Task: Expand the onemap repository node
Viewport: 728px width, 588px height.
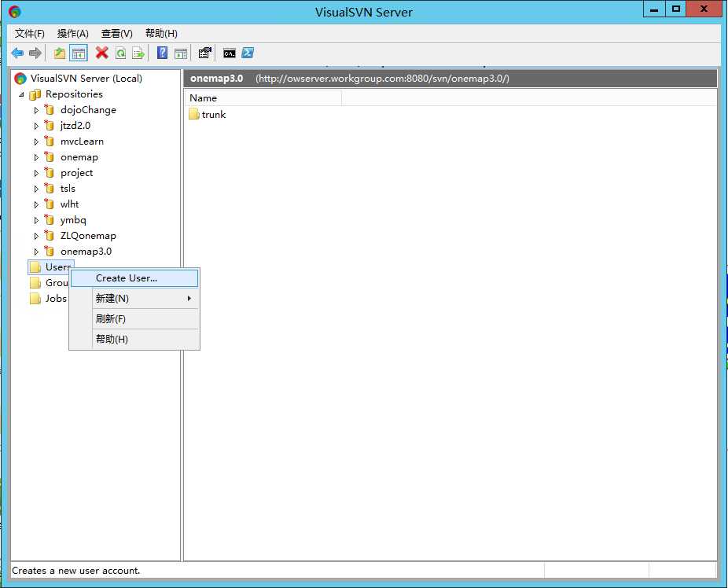Action: 36,157
